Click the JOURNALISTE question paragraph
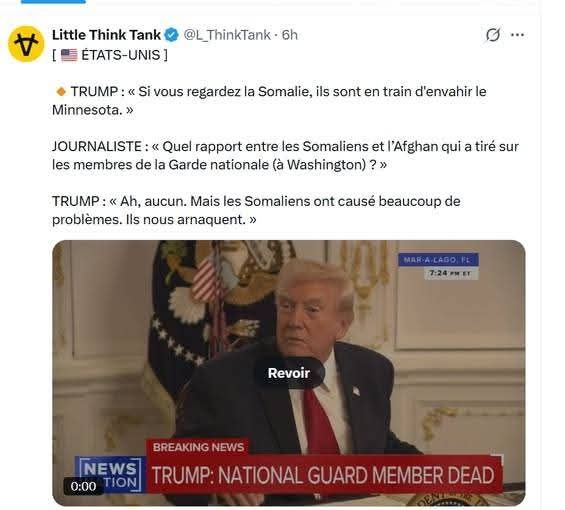Image resolution: width=565 pixels, height=510 pixels. [x=285, y=156]
